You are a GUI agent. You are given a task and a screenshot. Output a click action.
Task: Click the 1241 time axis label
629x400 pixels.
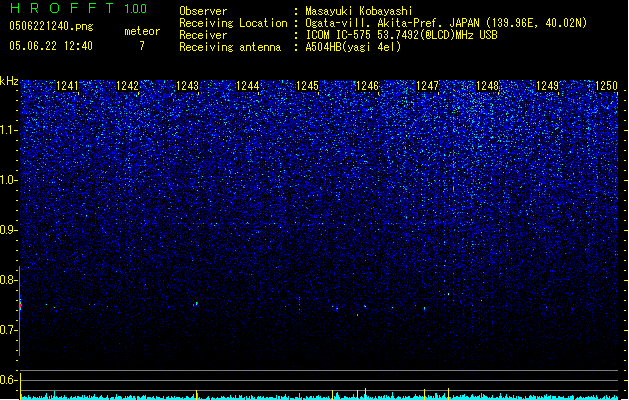[x=67, y=86]
